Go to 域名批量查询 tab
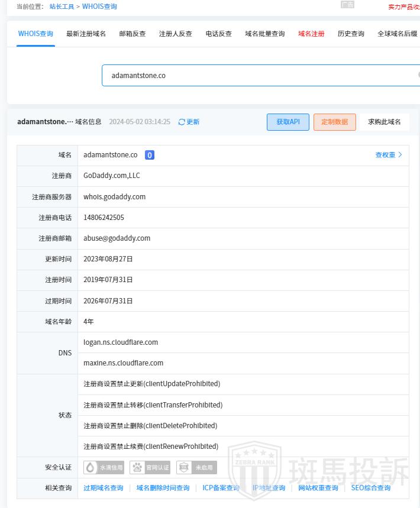The height and width of the screenshot is (508, 420). (265, 34)
